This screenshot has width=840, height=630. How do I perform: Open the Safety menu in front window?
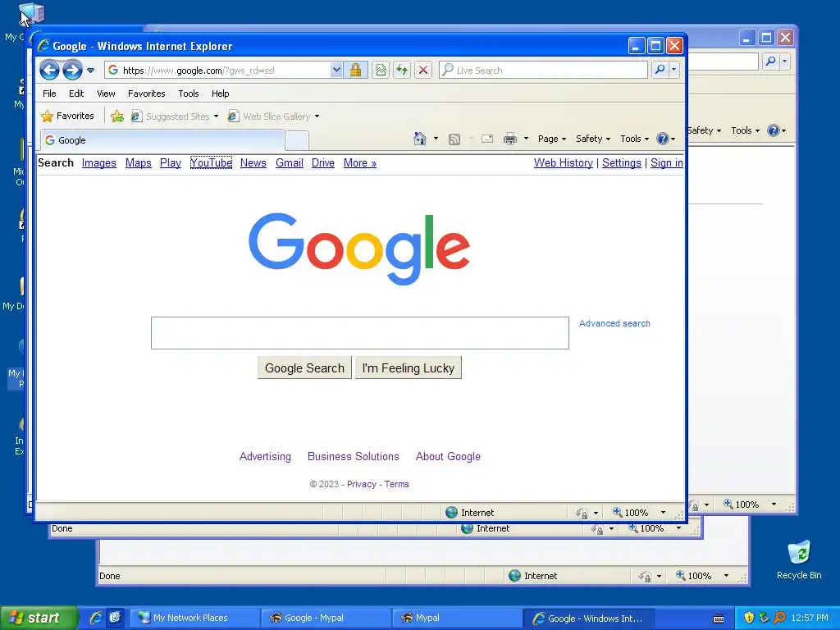(x=593, y=139)
